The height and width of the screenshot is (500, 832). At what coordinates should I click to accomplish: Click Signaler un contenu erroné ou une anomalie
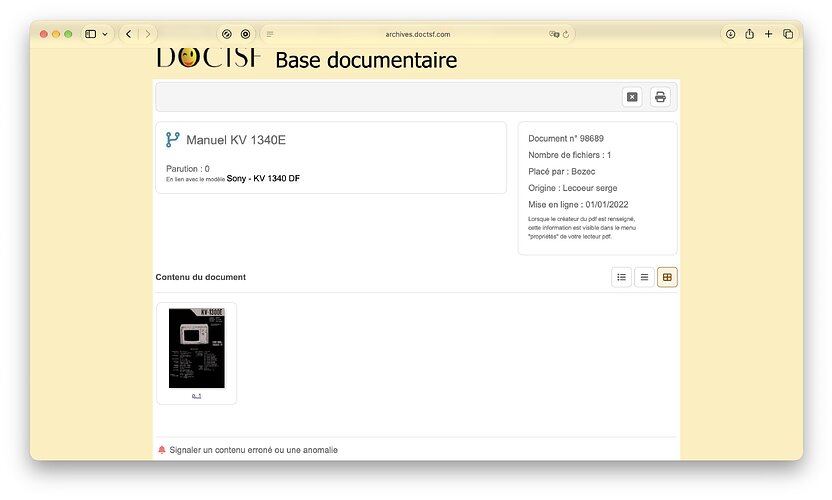(x=253, y=450)
